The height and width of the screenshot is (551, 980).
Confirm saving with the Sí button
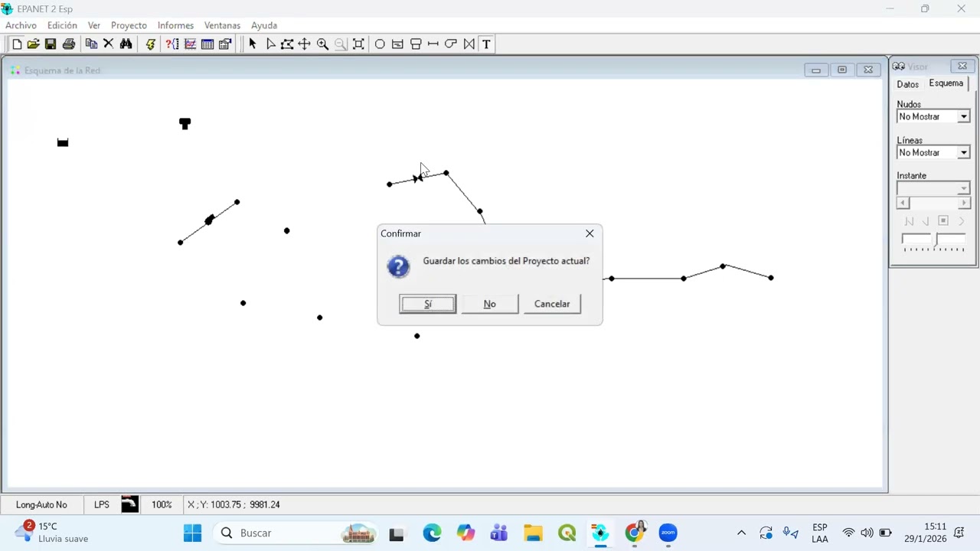tap(428, 304)
